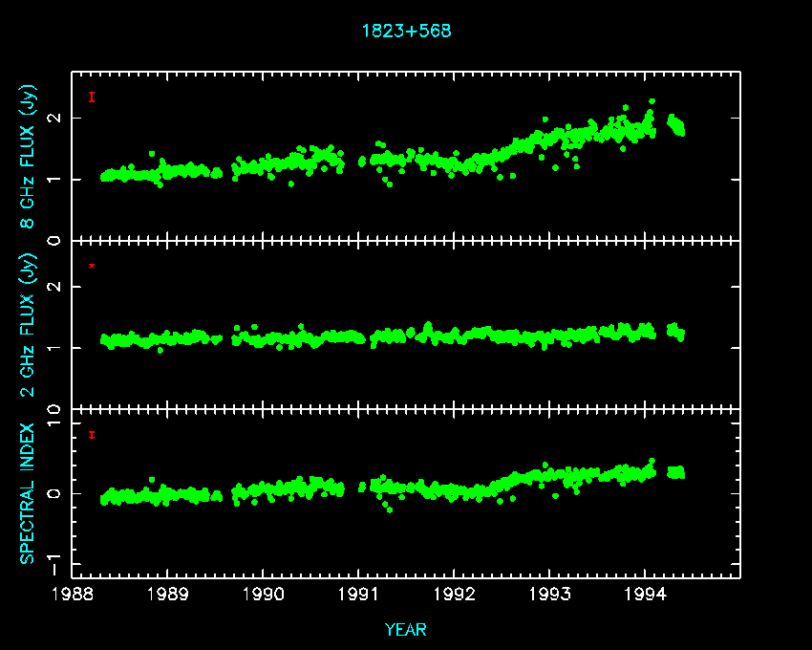Click the 10 tick label on the y-axis
This screenshot has height=650, width=812.
(54, 409)
